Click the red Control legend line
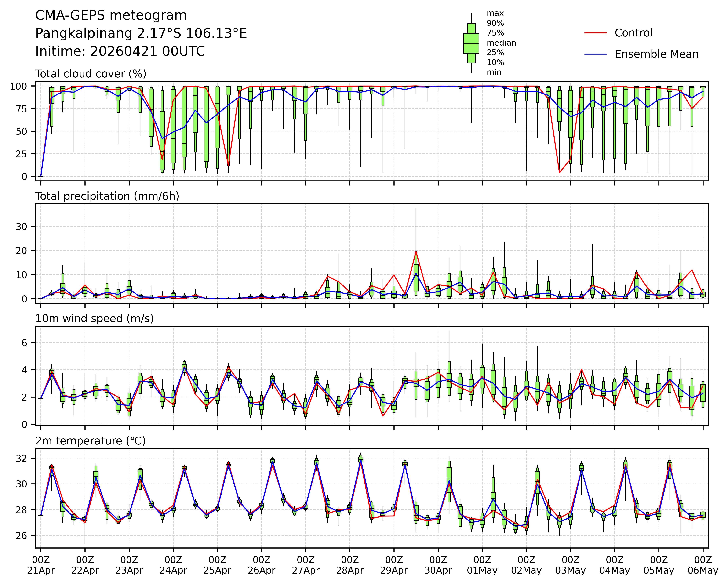Image resolution: width=728 pixels, height=585 pixels. 595,33
